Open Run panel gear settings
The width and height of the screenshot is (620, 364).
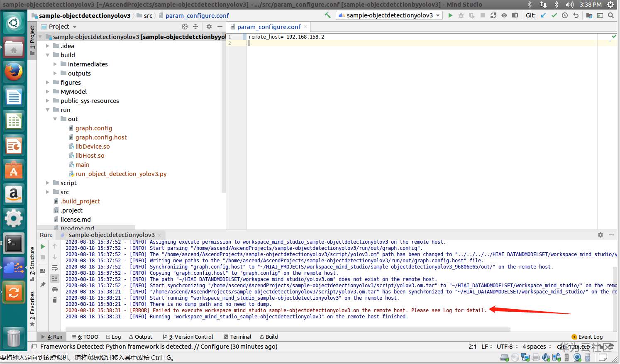(x=600, y=235)
